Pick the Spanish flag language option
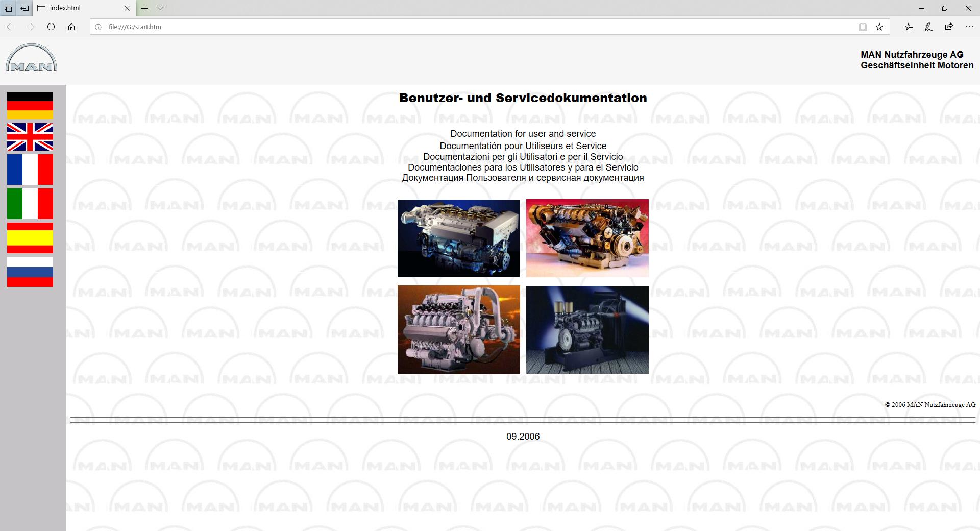 point(30,238)
